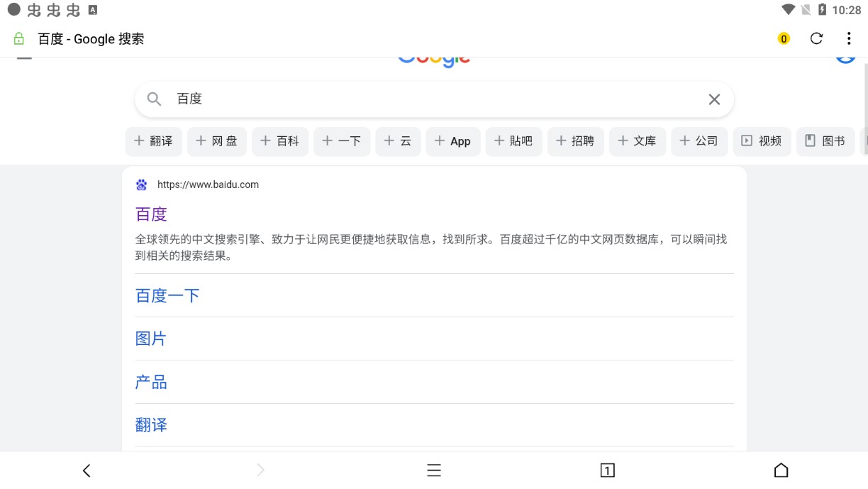
Task: Add 公司 filter chip
Action: [x=699, y=141]
